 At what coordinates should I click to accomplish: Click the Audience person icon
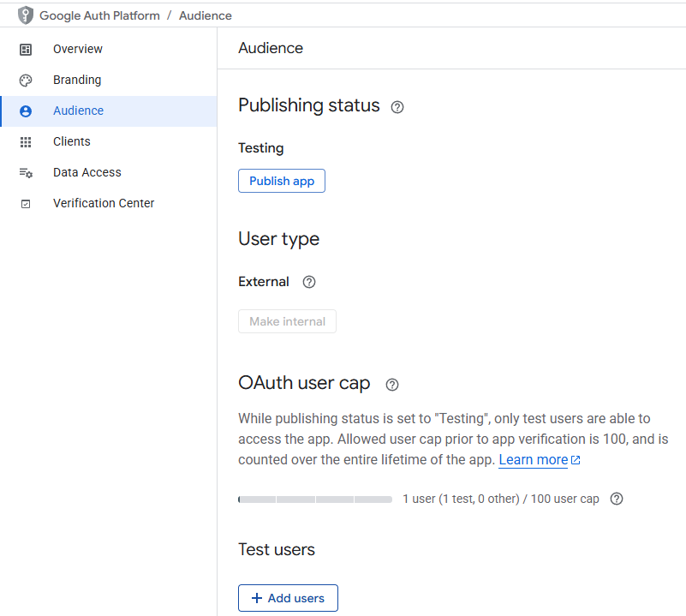pos(26,111)
